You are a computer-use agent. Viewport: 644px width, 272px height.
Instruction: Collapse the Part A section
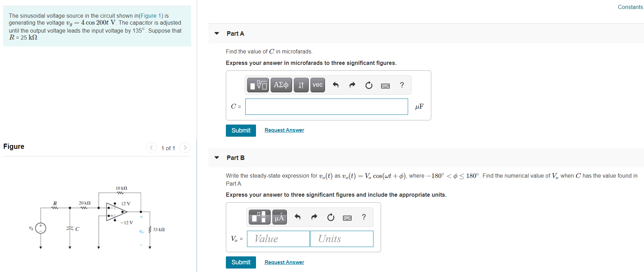tap(217, 33)
